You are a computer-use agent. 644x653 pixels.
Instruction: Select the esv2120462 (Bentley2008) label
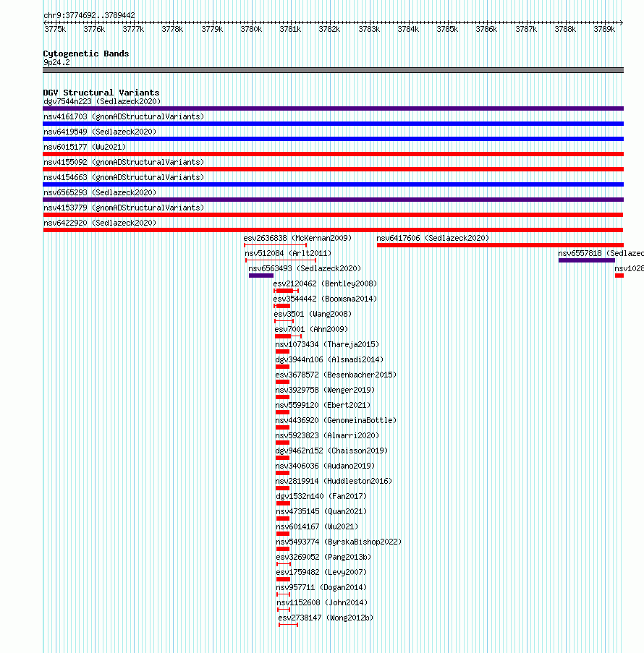click(x=325, y=283)
